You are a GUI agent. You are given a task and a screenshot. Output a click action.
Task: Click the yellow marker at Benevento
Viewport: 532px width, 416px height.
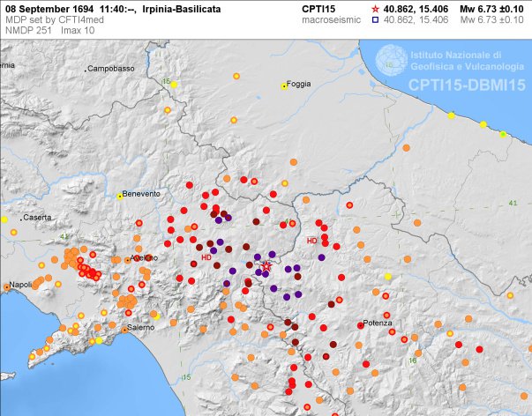click(120, 196)
